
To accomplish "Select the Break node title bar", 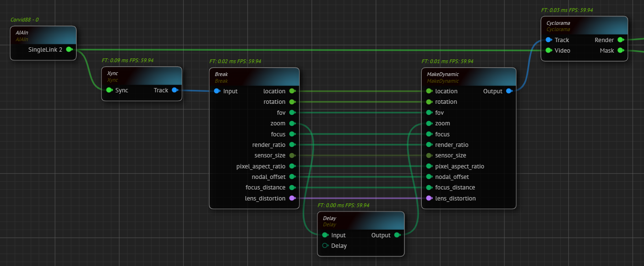I will tap(254, 77).
